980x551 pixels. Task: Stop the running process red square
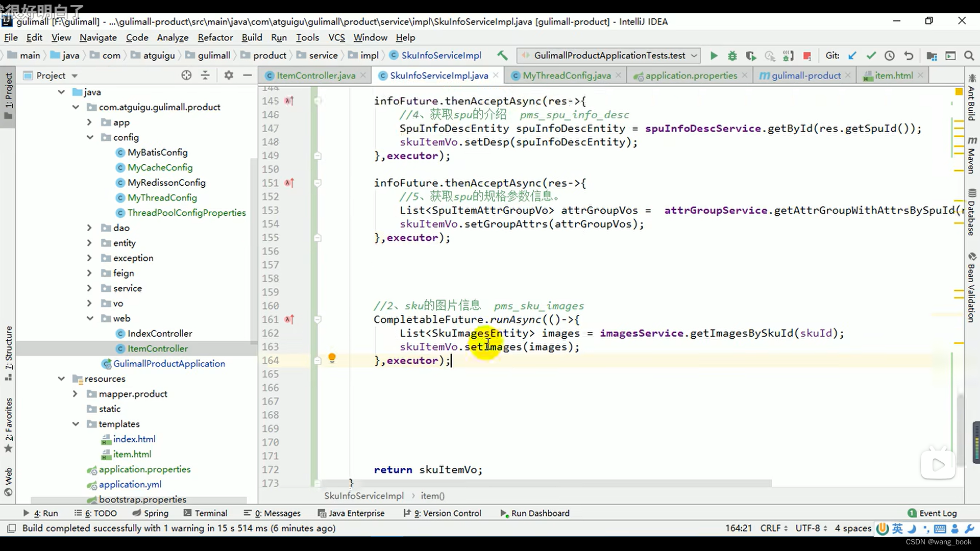(x=807, y=55)
